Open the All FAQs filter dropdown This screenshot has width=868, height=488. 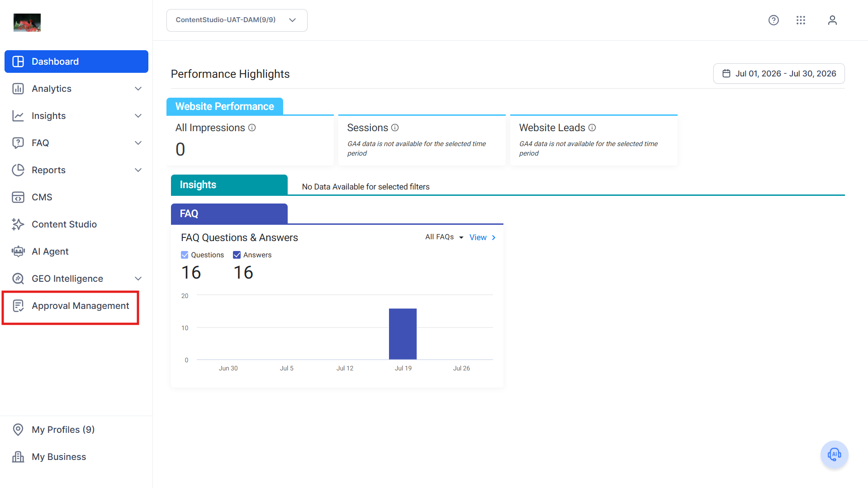point(444,237)
